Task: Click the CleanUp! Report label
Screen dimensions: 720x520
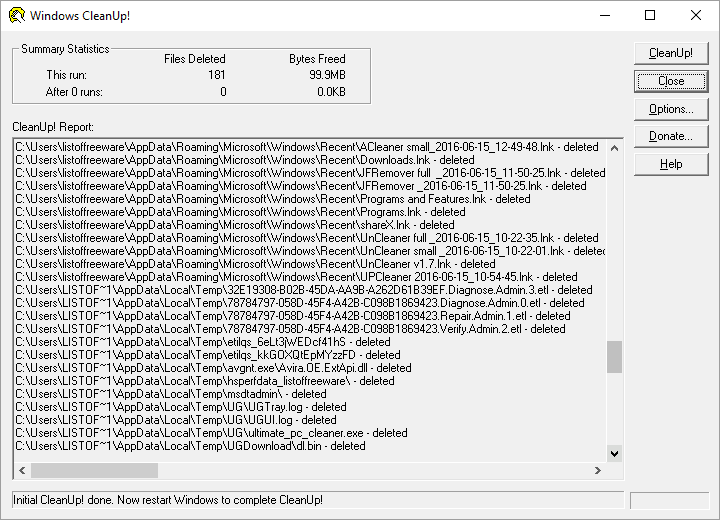Action: pos(53,127)
